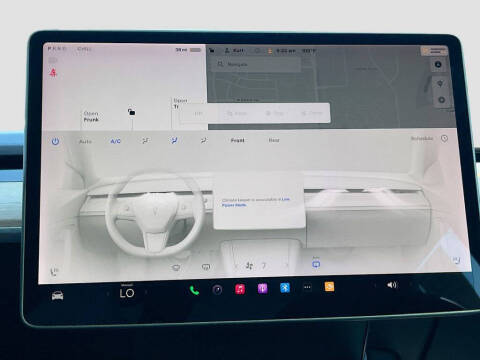Select Off in the keep-climate popup
The image size is (480, 360).
(x=198, y=113)
